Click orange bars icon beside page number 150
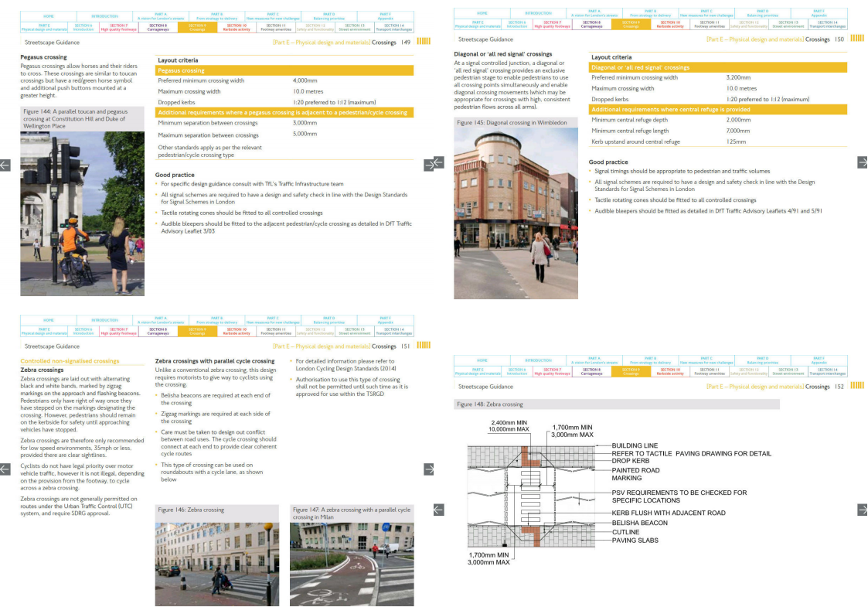This screenshot has width=868, height=614. click(x=857, y=38)
